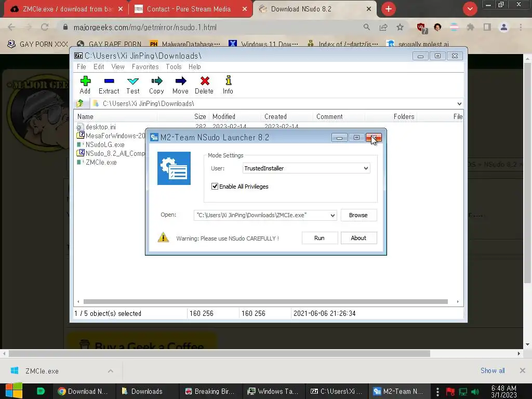
Task: Click the Windows Start button
Action: 14,391
